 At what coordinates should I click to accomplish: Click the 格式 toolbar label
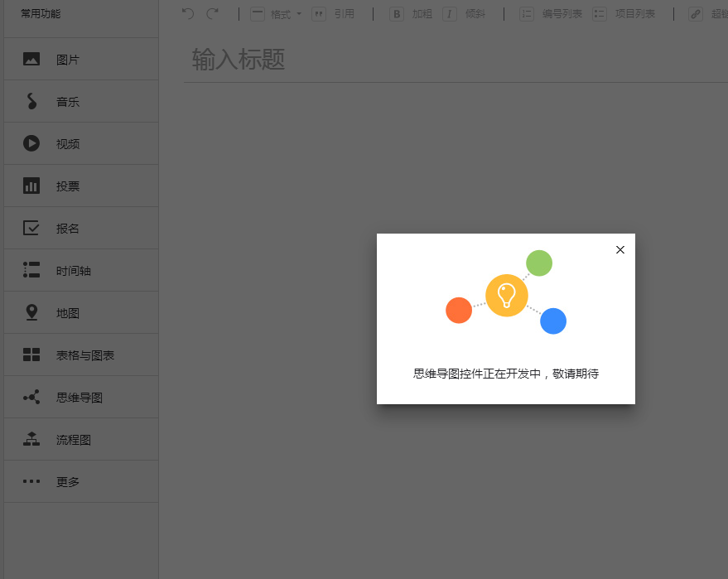281,14
